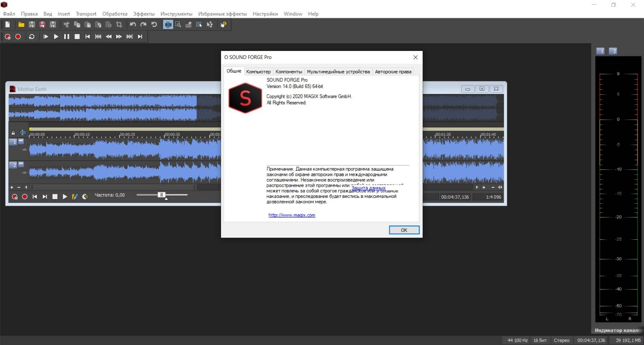Open the Мультимедийные устройства tab

click(338, 72)
